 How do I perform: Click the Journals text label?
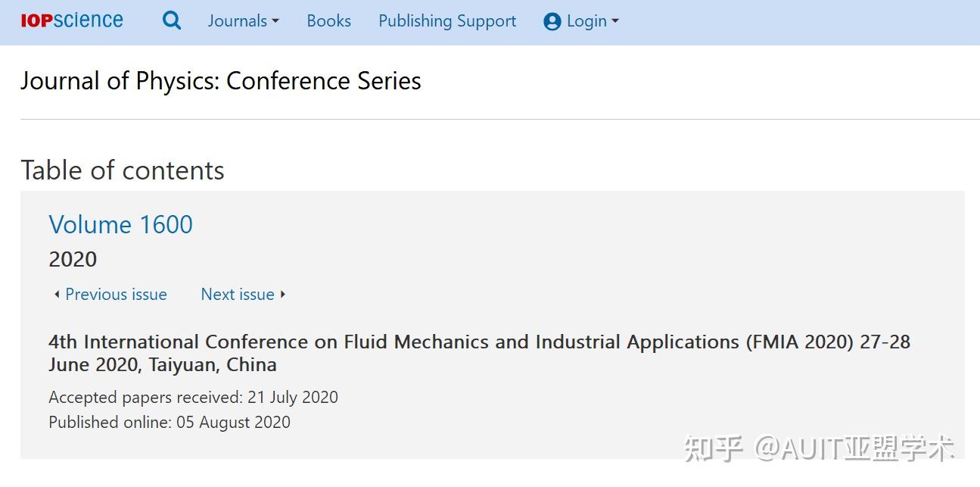(x=238, y=21)
